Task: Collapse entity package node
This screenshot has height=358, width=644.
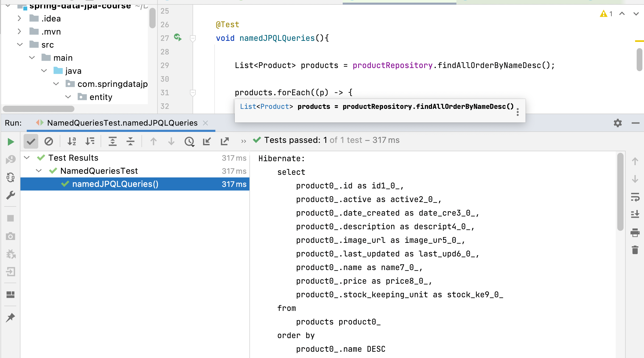Action: (x=68, y=97)
